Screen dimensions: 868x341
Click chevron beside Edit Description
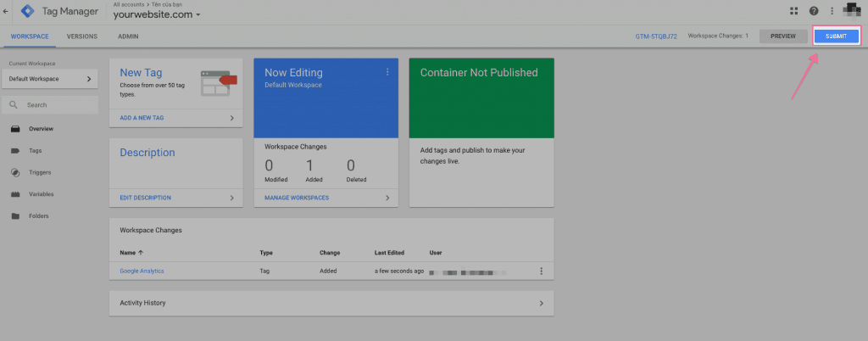click(x=232, y=198)
